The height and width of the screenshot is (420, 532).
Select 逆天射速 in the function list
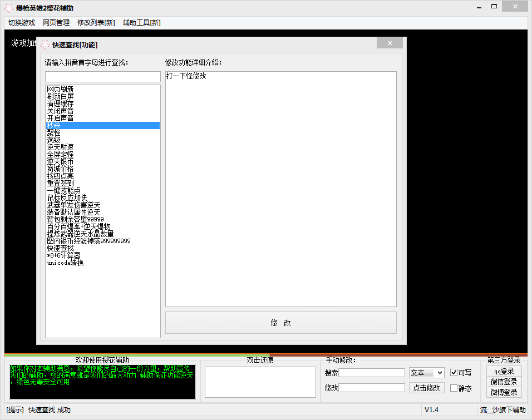pyautogui.click(x=60, y=147)
